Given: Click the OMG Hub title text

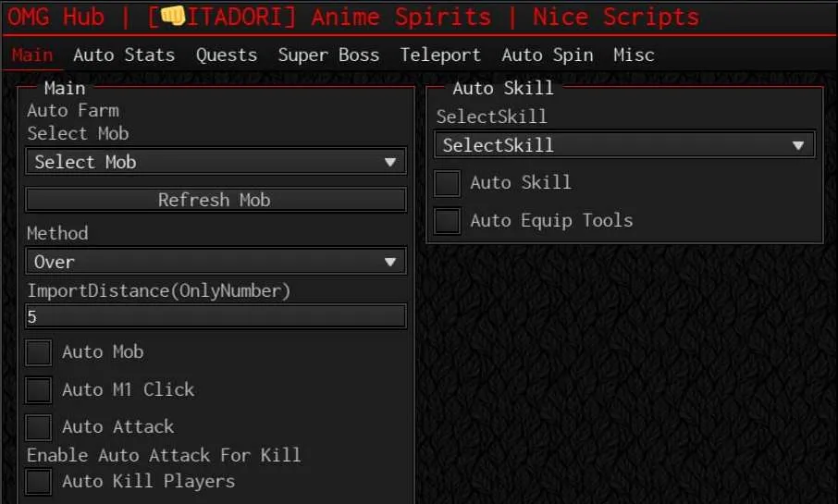Looking at the screenshot, I should [x=55, y=17].
